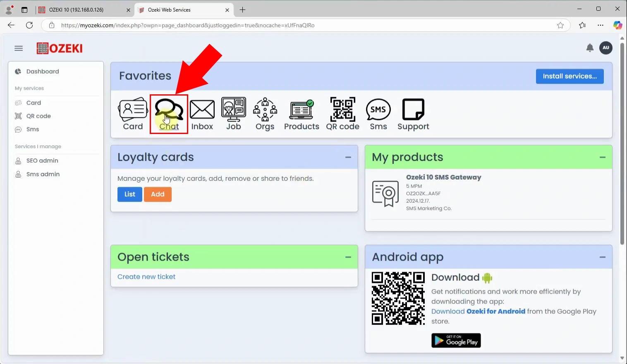Viewport: 627px width, 364px height.
Task: Collapse the Android app panel
Action: pyautogui.click(x=603, y=257)
